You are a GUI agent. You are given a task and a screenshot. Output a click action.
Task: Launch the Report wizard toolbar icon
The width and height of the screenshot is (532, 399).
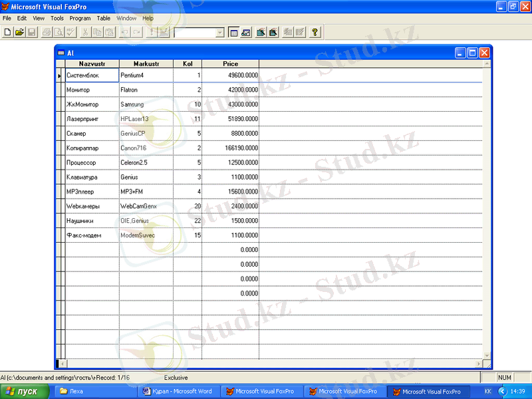(273, 32)
